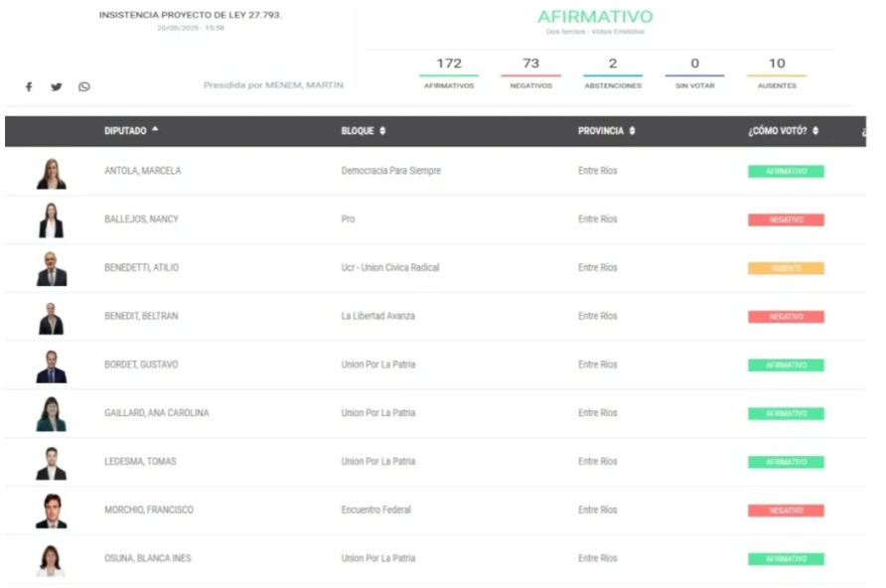The image size is (886, 588).
Task: Click the Afirmativo badge for Osuna
Action: (x=786, y=559)
